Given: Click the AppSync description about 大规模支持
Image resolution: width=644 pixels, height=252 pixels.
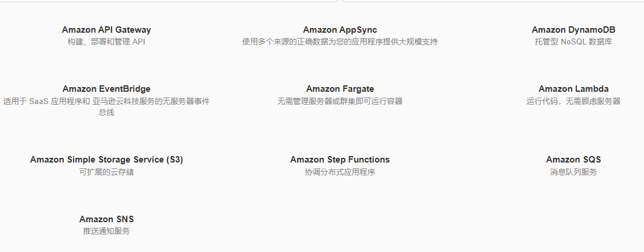Looking at the screenshot, I should pos(340,42).
